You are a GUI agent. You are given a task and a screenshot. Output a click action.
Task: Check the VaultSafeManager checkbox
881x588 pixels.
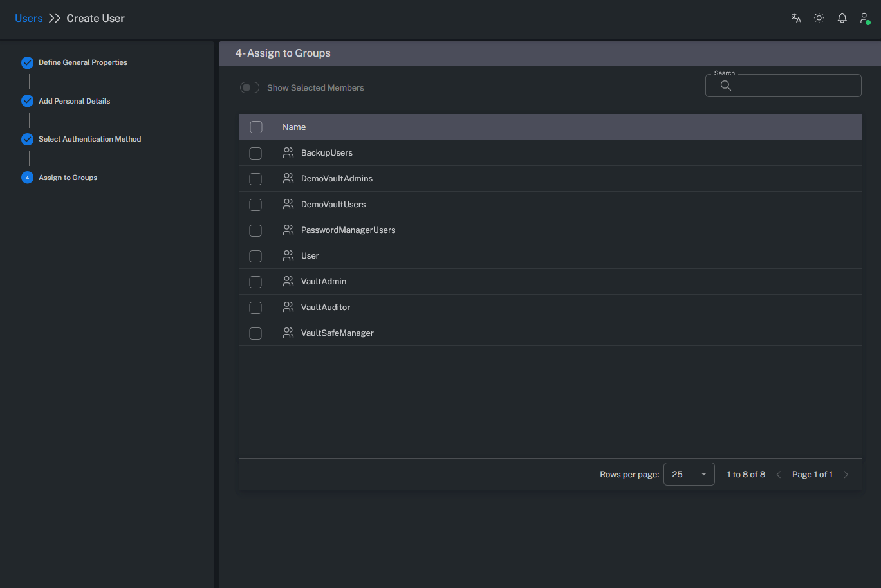pos(255,333)
